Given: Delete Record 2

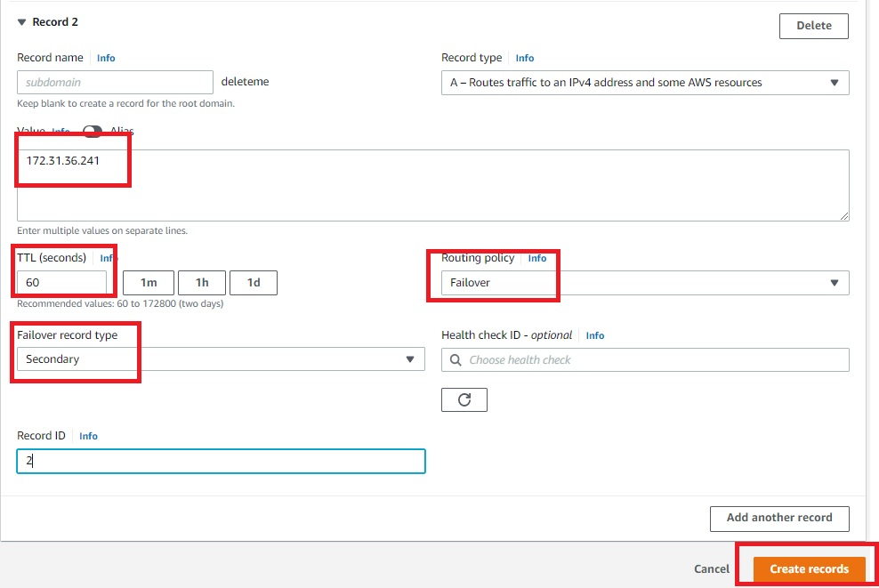Looking at the screenshot, I should tap(813, 26).
